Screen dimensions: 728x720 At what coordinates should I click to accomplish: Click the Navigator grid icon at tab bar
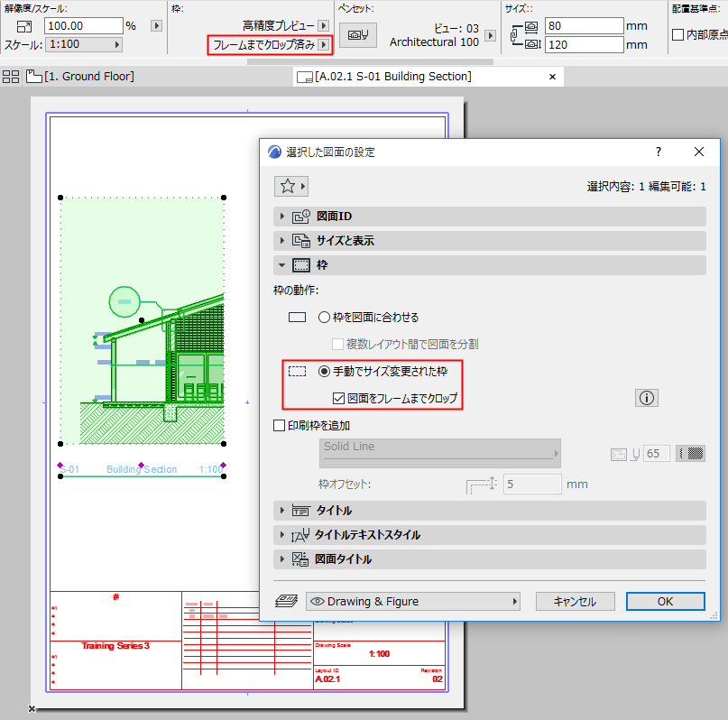(11, 76)
